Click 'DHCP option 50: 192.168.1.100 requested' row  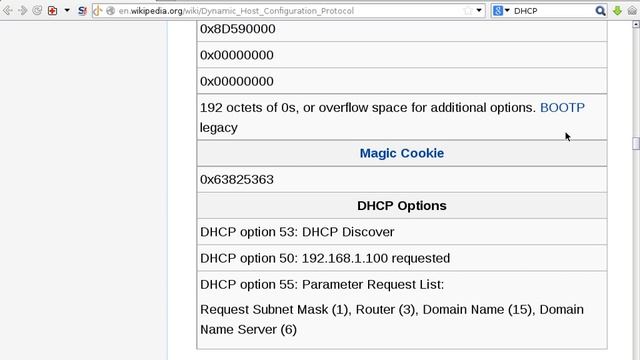(x=402, y=258)
